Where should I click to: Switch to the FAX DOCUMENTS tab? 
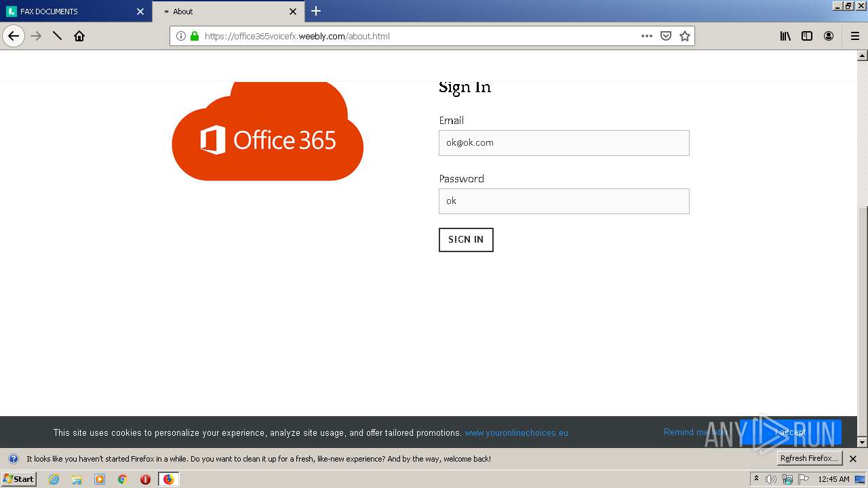(76, 11)
